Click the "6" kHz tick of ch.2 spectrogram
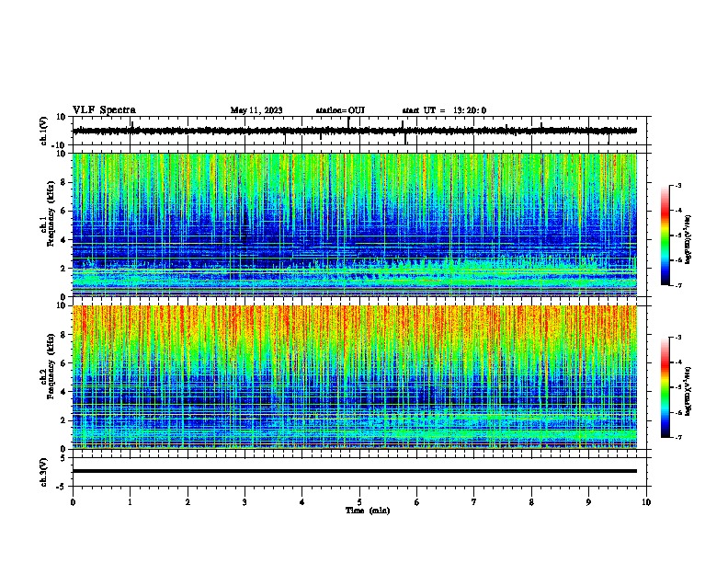Image resolution: width=728 pixels, height=563 pixels. pos(63,362)
